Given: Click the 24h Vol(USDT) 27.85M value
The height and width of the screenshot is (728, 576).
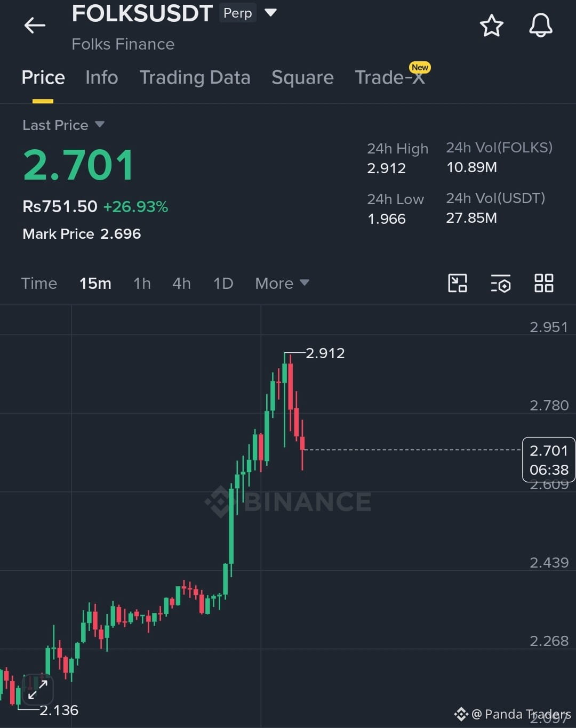Looking at the screenshot, I should (x=471, y=218).
